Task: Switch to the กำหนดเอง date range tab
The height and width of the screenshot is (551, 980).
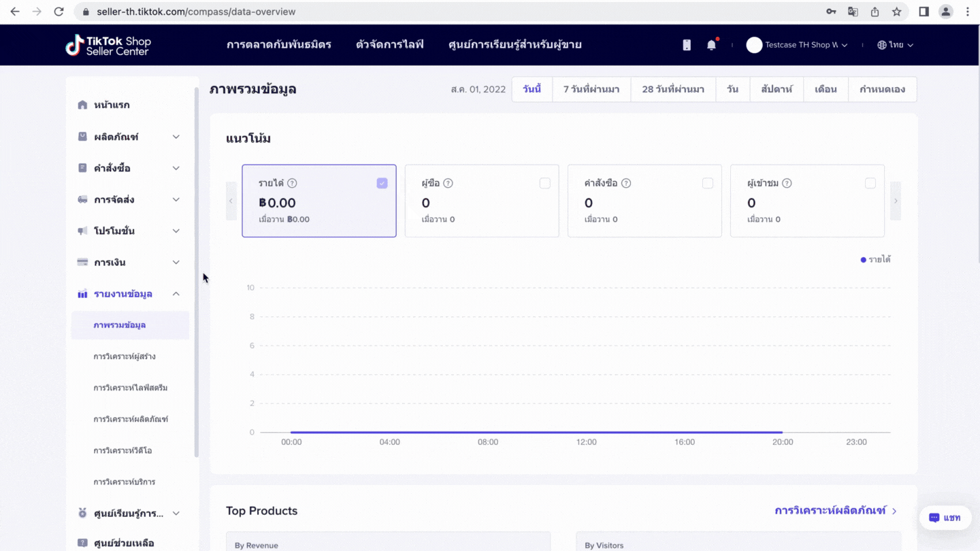Action: [x=882, y=89]
